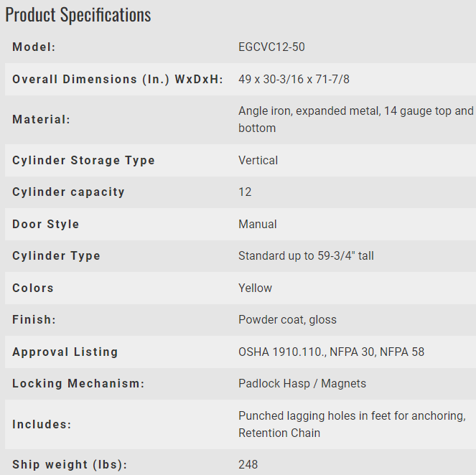Click the dimensions value 49 x 30-3/16 x 71-7/8
The width and height of the screenshot is (476, 475).
(294, 79)
